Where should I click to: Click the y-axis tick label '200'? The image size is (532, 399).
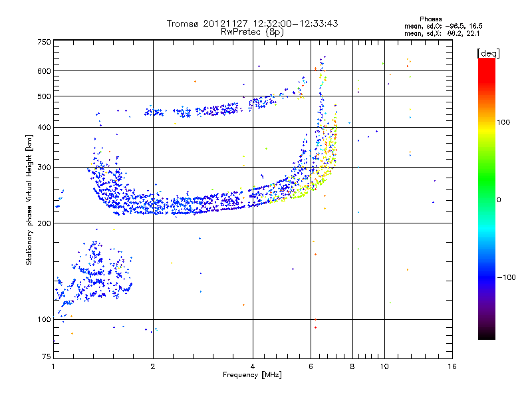(45, 223)
